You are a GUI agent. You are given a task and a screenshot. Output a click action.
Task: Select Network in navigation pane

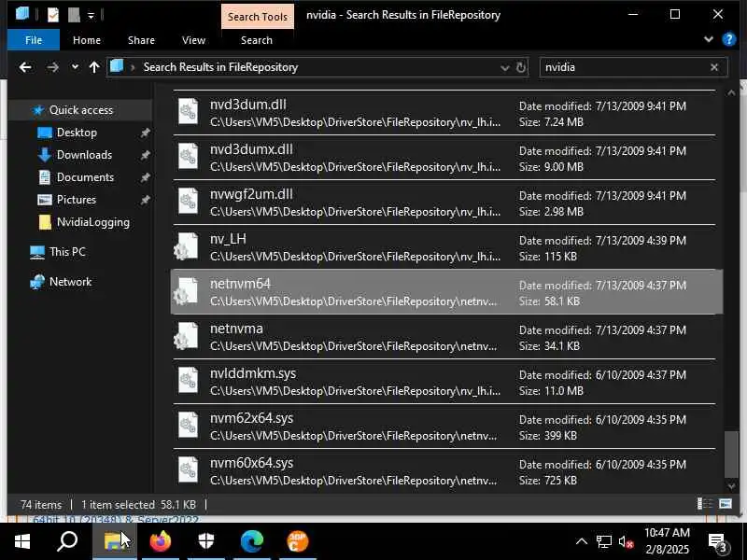click(70, 282)
